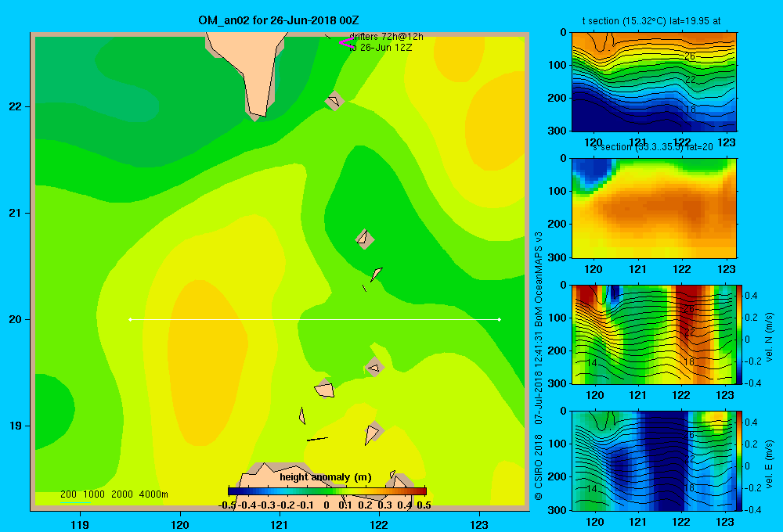Click latitude label 19 on main map

point(16,426)
